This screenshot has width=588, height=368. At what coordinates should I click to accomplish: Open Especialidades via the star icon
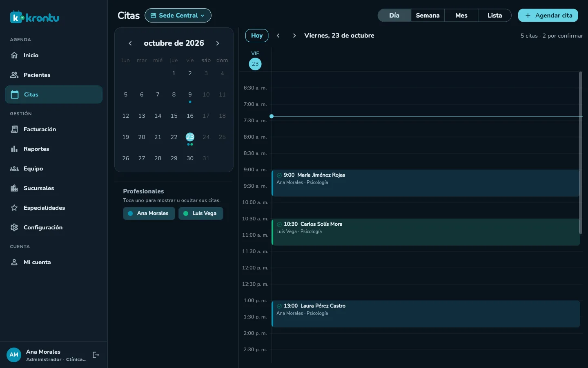coord(14,208)
